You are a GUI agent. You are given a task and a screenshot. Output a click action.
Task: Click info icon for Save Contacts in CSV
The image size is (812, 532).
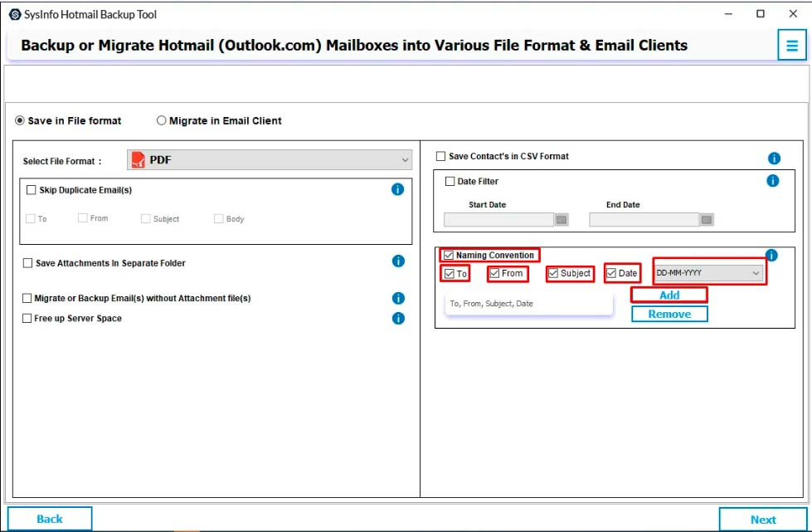(773, 159)
